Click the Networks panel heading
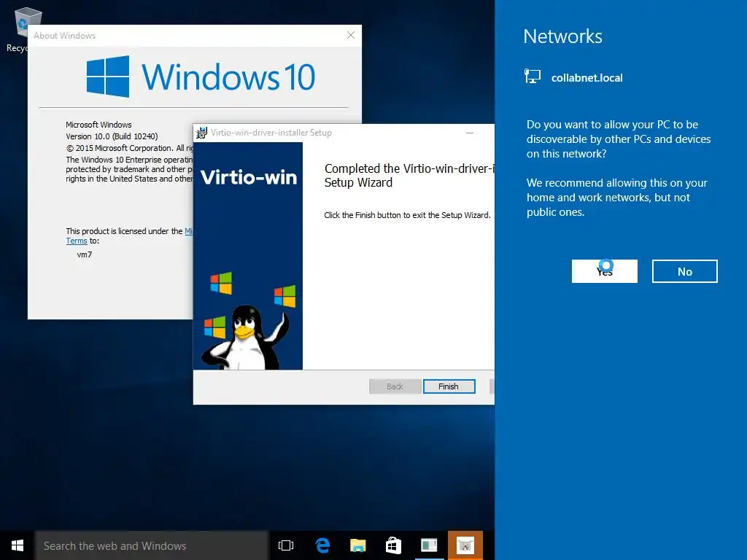 pyautogui.click(x=562, y=36)
